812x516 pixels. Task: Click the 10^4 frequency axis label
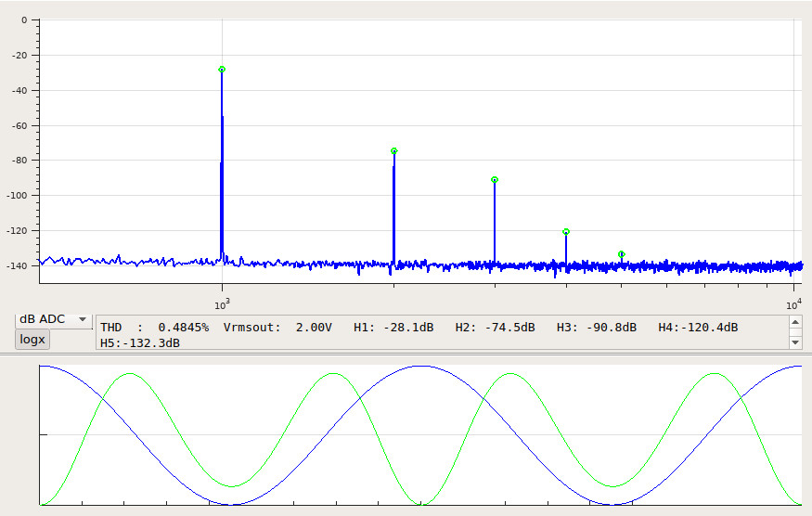click(x=793, y=304)
